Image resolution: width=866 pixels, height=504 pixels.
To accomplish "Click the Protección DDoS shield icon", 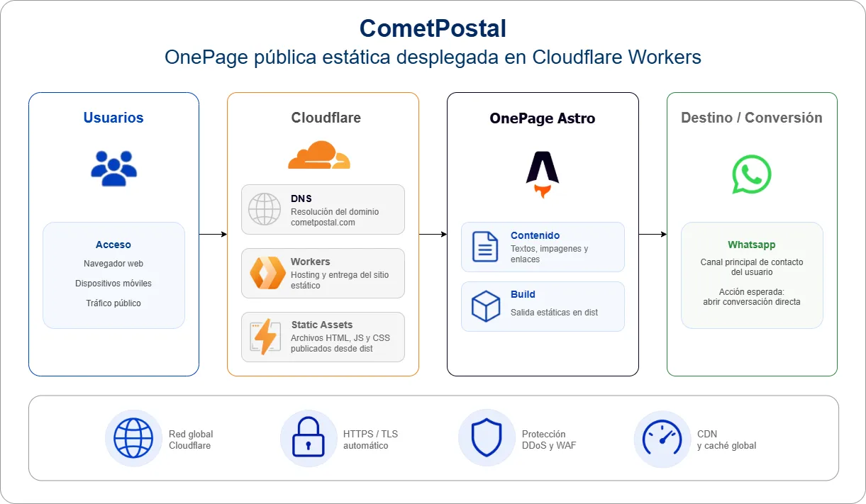I will pyautogui.click(x=487, y=438).
